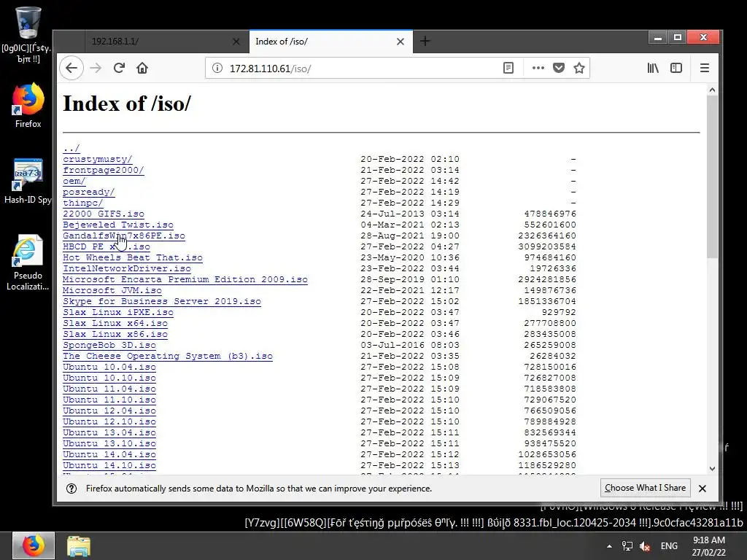Open the crustymusty/ folder

[98, 159]
